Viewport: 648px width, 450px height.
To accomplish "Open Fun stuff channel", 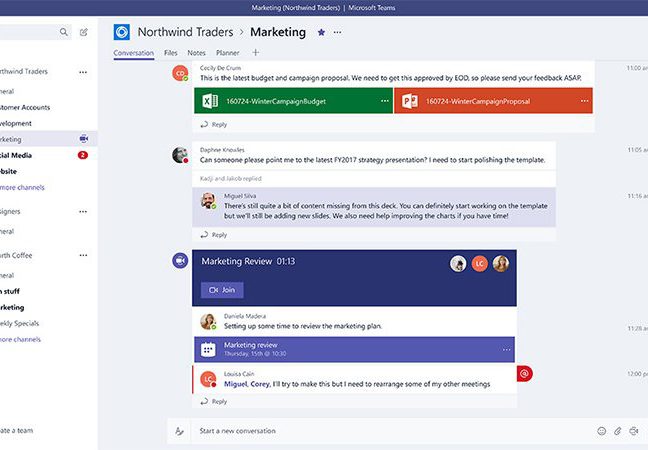I will pyautogui.click(x=10, y=291).
